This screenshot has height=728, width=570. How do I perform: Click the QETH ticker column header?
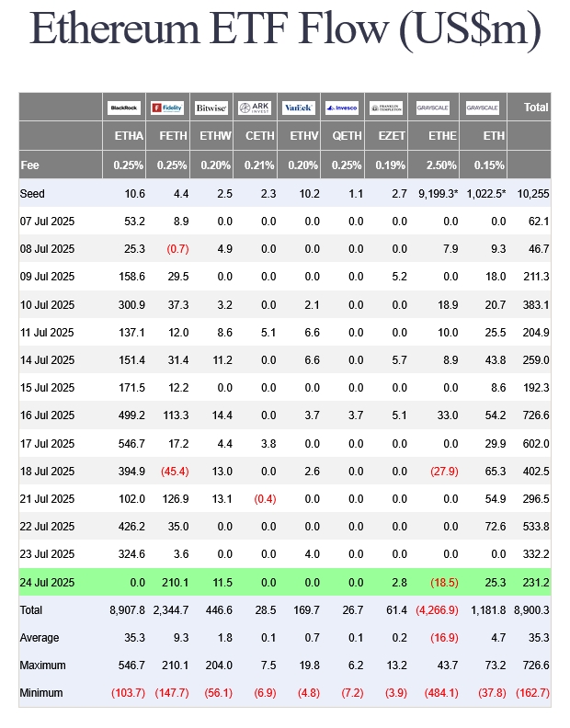pyautogui.click(x=348, y=137)
